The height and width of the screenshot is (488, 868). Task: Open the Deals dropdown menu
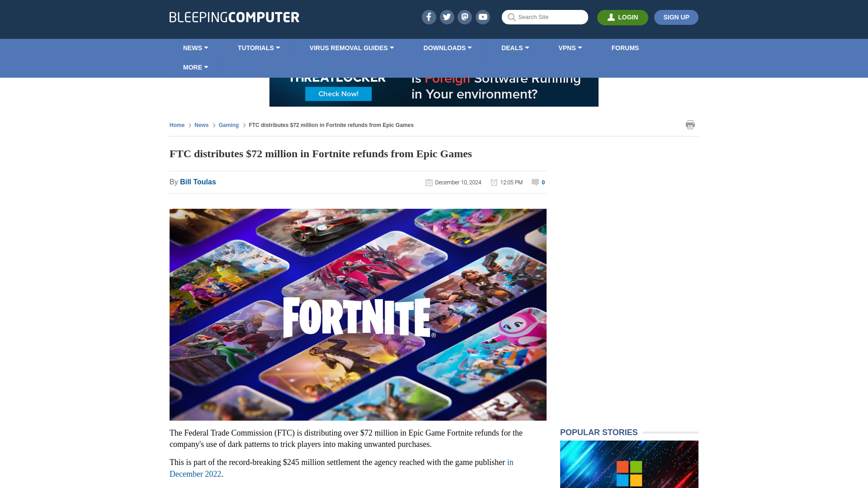(515, 48)
